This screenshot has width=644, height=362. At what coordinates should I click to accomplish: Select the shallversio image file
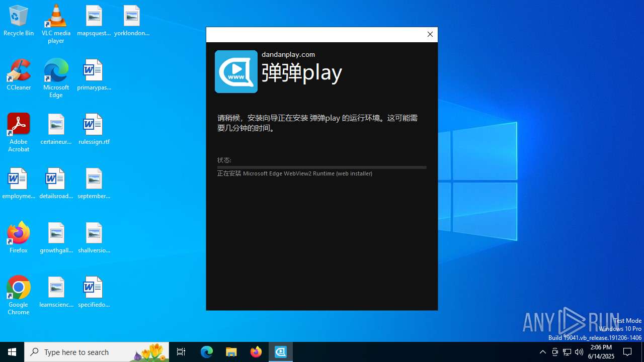point(94,238)
